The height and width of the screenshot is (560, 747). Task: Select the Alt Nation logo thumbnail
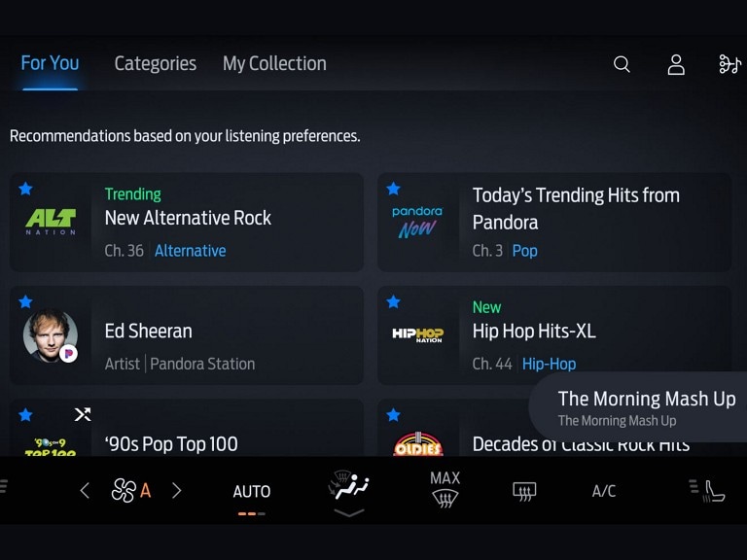[51, 222]
